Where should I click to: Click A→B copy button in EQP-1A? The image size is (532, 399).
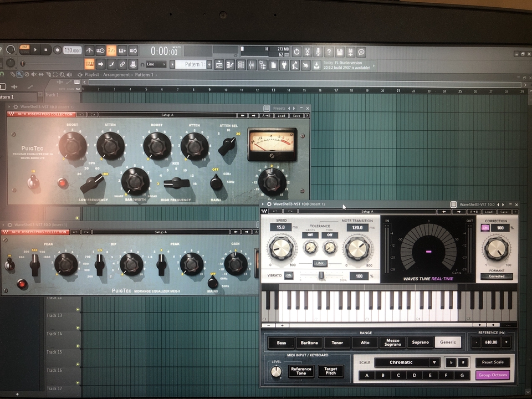click(267, 115)
